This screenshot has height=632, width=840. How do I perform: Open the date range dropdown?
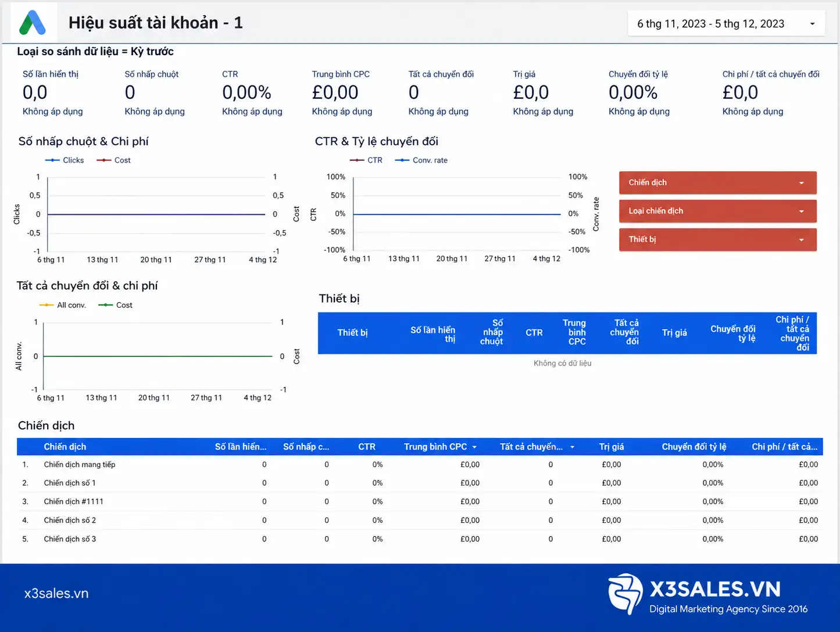pyautogui.click(x=726, y=24)
